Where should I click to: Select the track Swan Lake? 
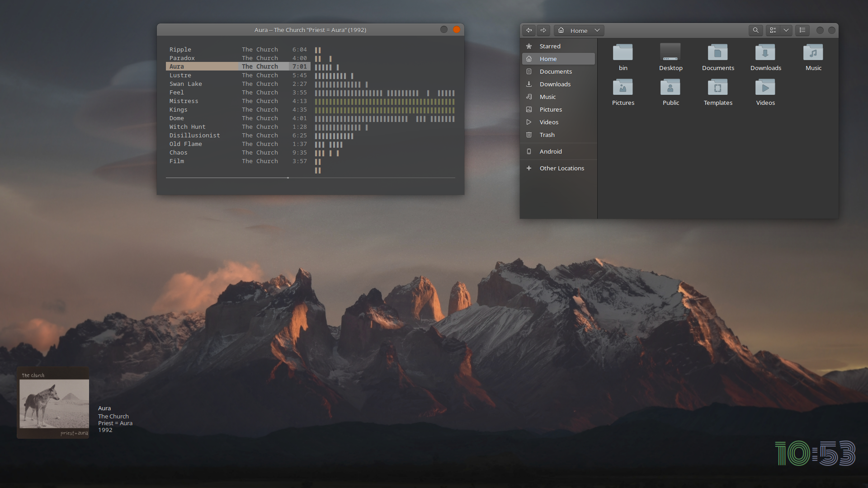pyautogui.click(x=186, y=84)
